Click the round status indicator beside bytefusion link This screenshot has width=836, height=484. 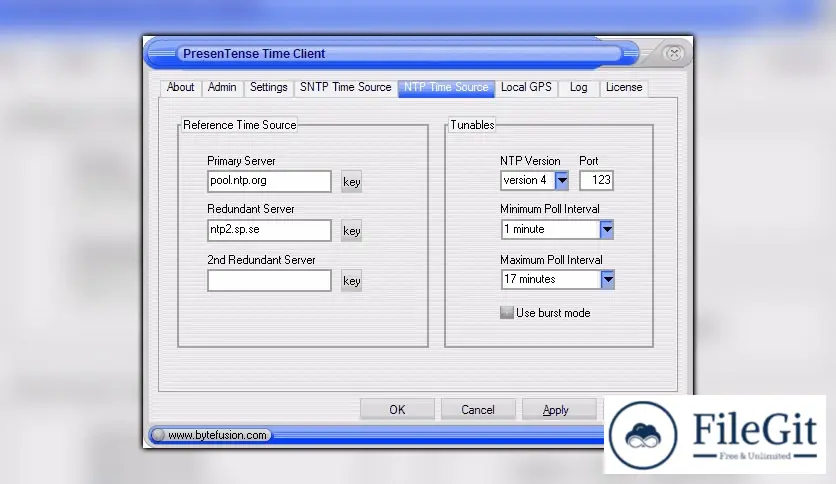pyautogui.click(x=158, y=435)
